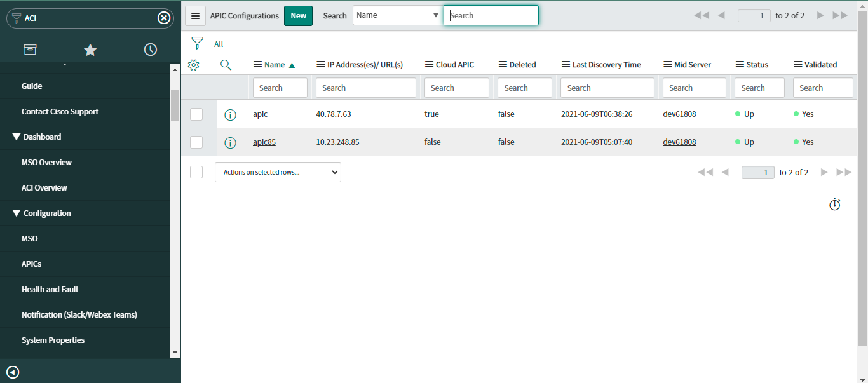The width and height of the screenshot is (868, 383).
Task: Collapse the navigator with the arrow icon
Action: coord(13,372)
